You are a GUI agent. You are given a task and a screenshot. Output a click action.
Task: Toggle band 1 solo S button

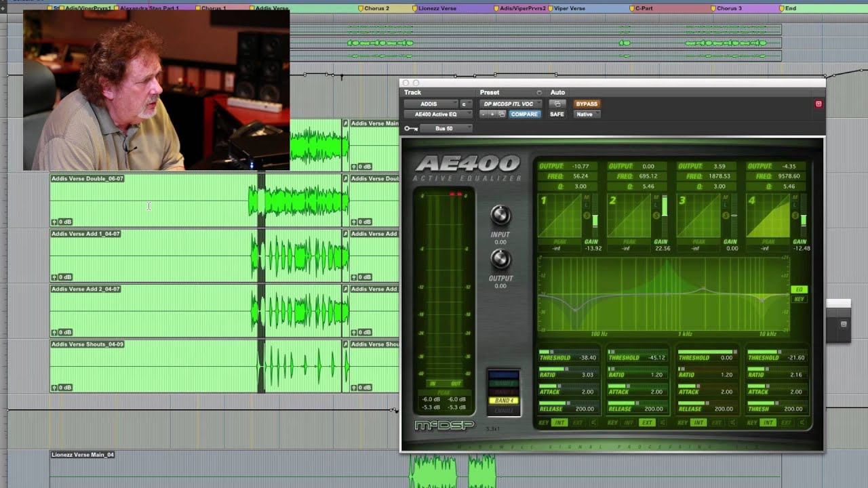pyautogui.click(x=587, y=216)
